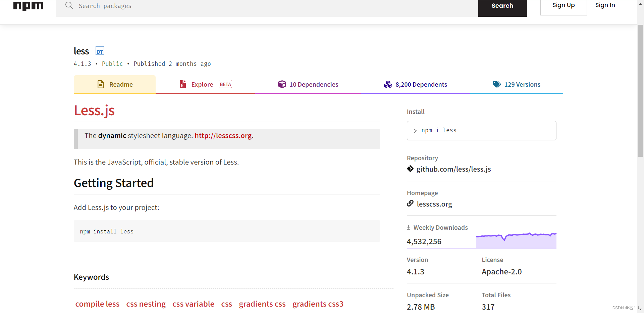The width and height of the screenshot is (644, 313).
Task: Click the 'css nesting' keyword
Action: click(146, 304)
